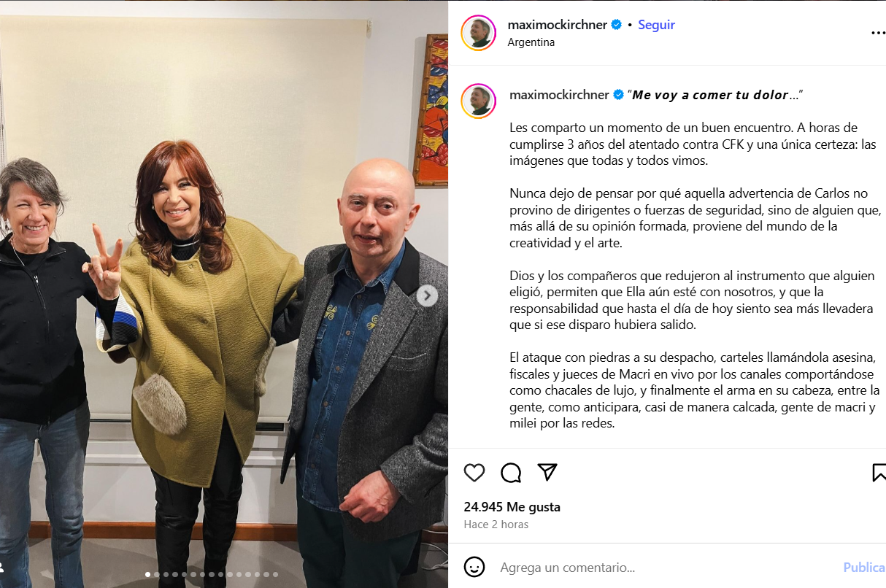Open the Hace 2 horas timestamp
This screenshot has height=588, width=886.
tap(496, 525)
